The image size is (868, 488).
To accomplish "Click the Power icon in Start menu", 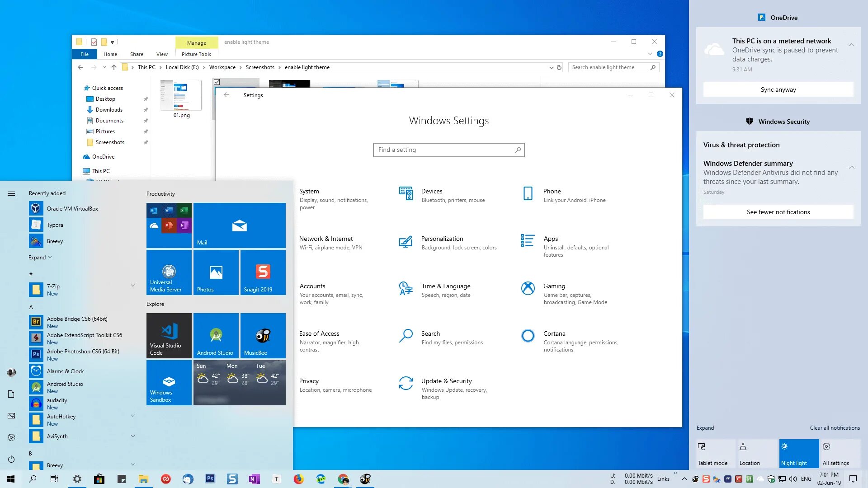I will pyautogui.click(x=11, y=459).
